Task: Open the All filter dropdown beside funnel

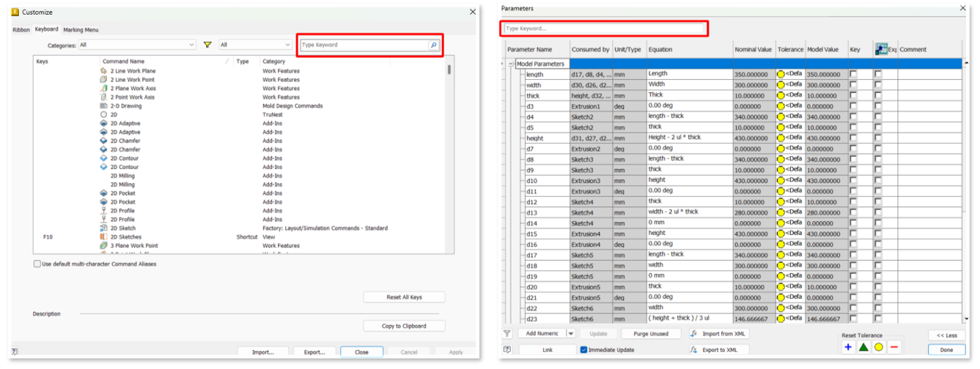Action: [255, 45]
